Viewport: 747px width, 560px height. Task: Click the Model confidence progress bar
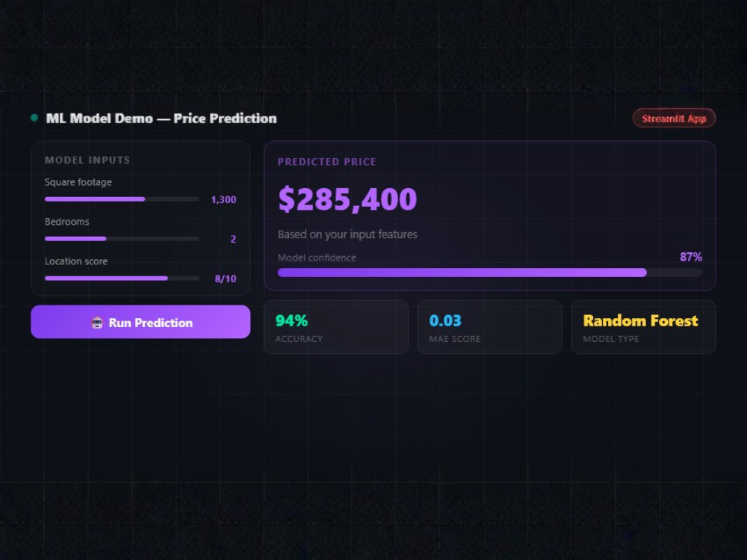pyautogui.click(x=490, y=273)
